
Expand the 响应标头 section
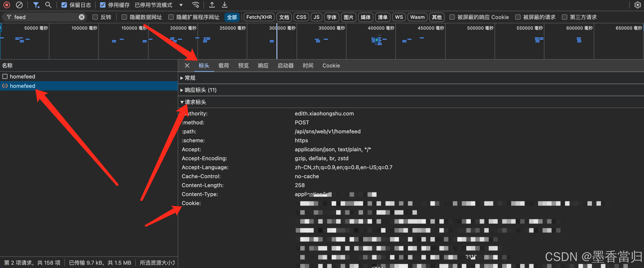(x=200, y=90)
